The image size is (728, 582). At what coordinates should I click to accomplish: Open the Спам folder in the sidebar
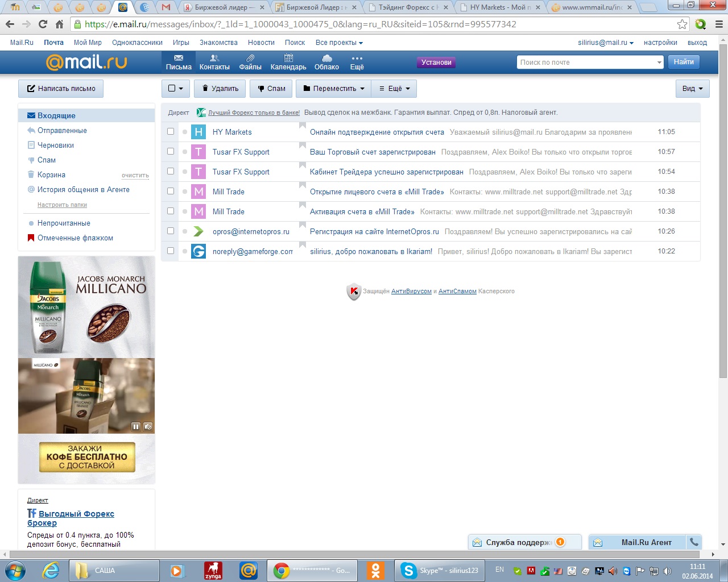(x=47, y=160)
